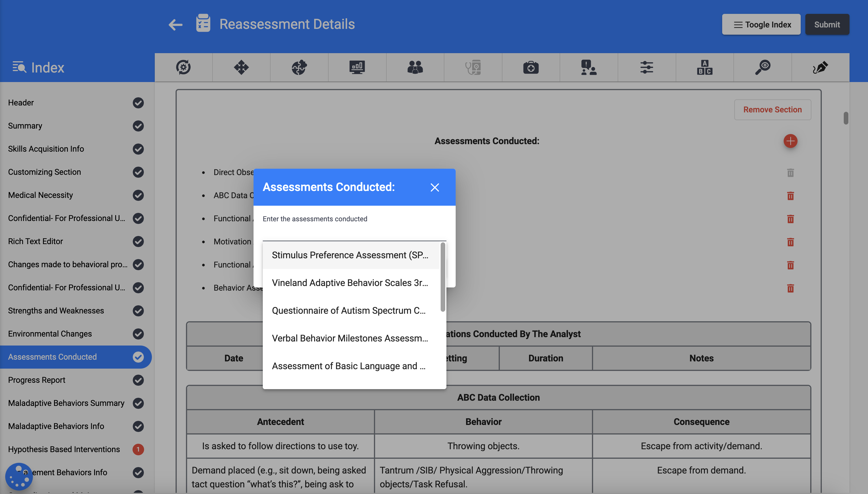Open the magnifier review toolbar icon

point(762,67)
